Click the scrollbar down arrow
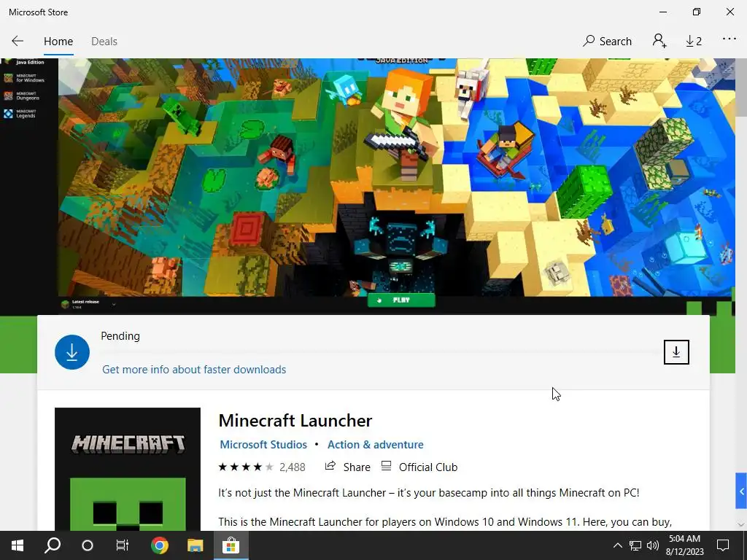 pos(741,524)
